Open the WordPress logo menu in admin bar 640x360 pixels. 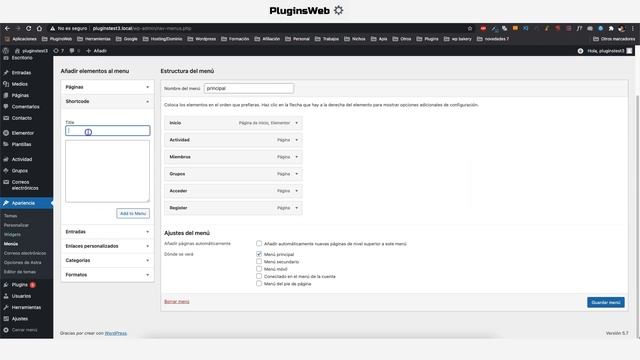point(6,51)
